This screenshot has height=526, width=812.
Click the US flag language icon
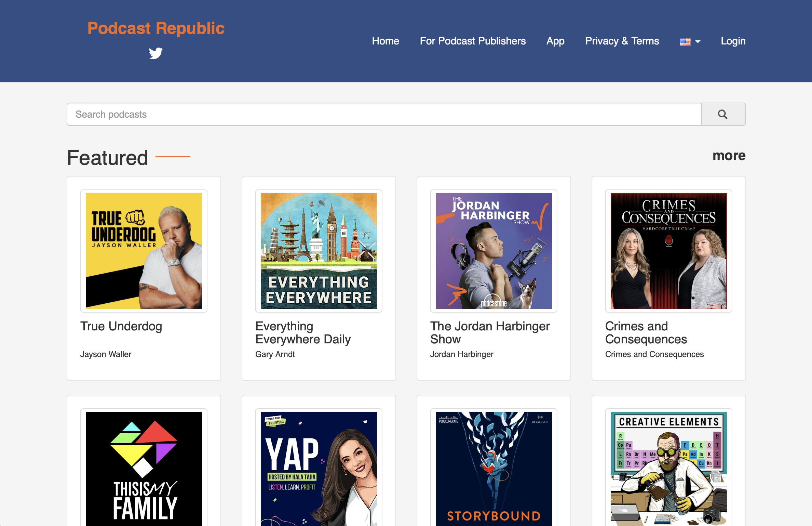[x=685, y=41]
